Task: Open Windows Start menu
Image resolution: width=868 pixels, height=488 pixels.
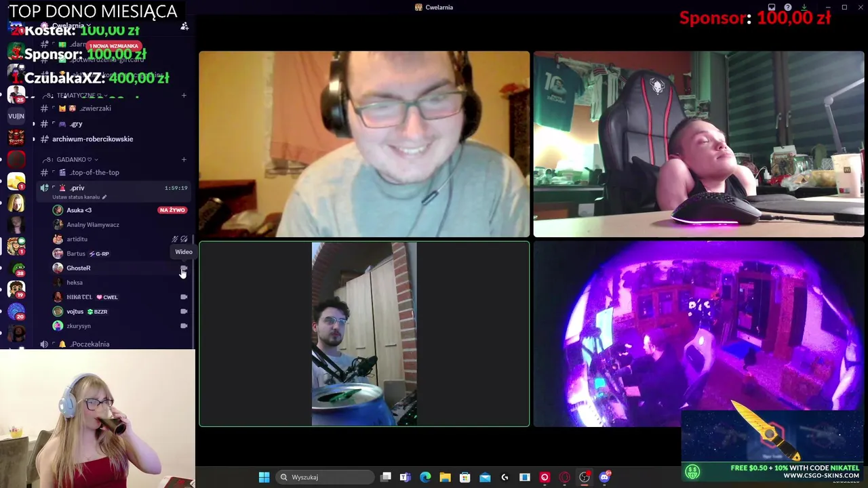Action: pos(264,477)
